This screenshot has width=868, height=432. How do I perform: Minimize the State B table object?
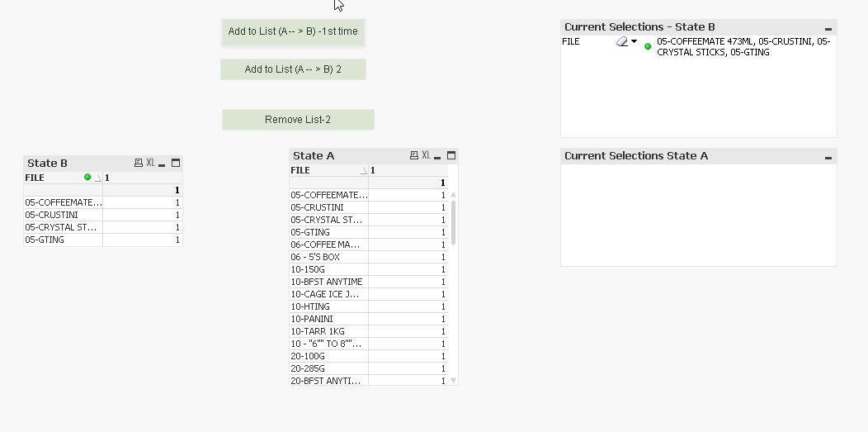pos(163,164)
